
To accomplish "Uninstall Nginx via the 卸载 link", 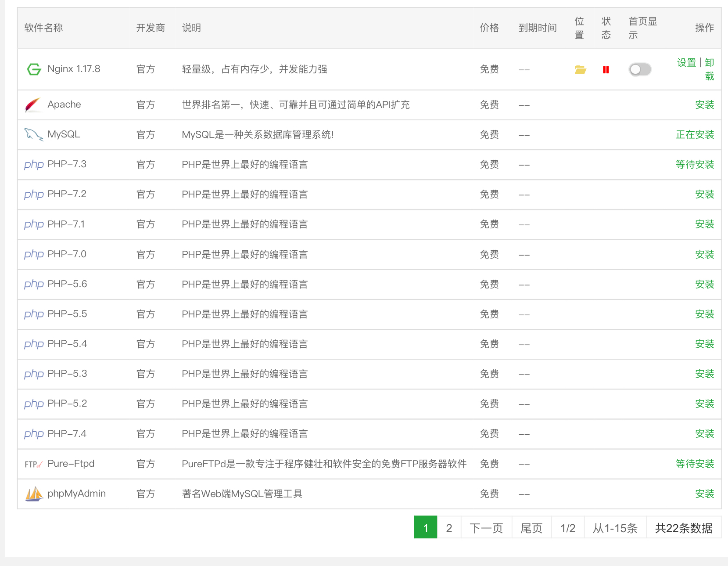I will tap(710, 69).
